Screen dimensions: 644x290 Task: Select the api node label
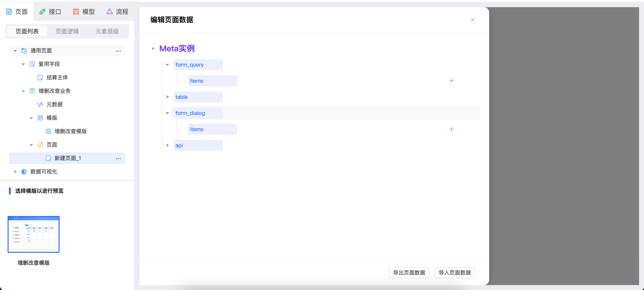point(198,145)
